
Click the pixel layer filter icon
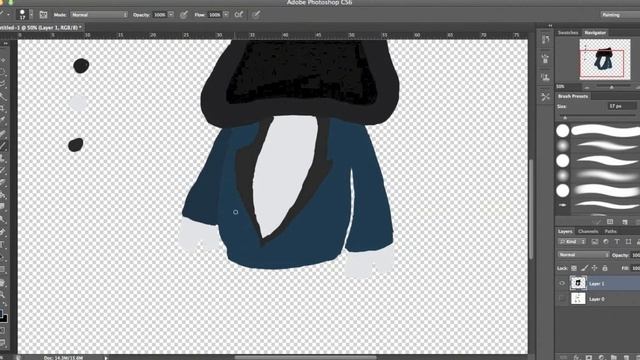click(595, 242)
